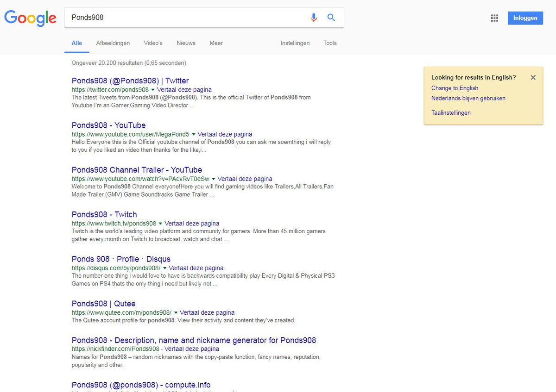The width and height of the screenshot is (556, 392).
Task: Click the https://disqus.com/by/ponds908/ URL text
Action: click(x=116, y=268)
